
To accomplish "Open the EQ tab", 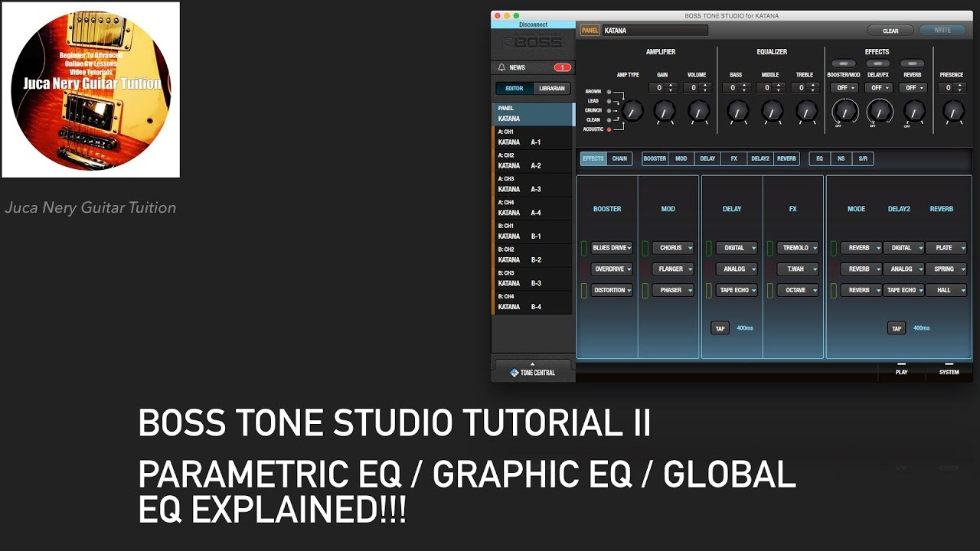I will pyautogui.click(x=820, y=159).
